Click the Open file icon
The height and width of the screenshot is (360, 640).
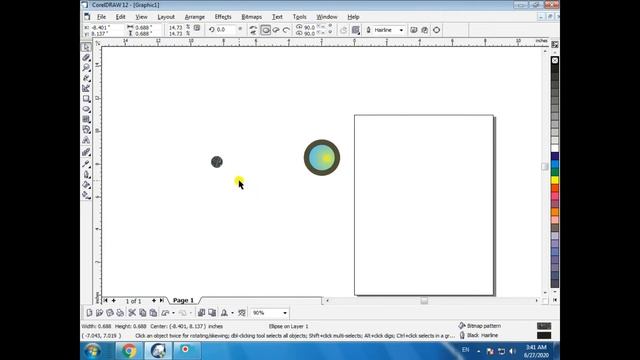99,313
